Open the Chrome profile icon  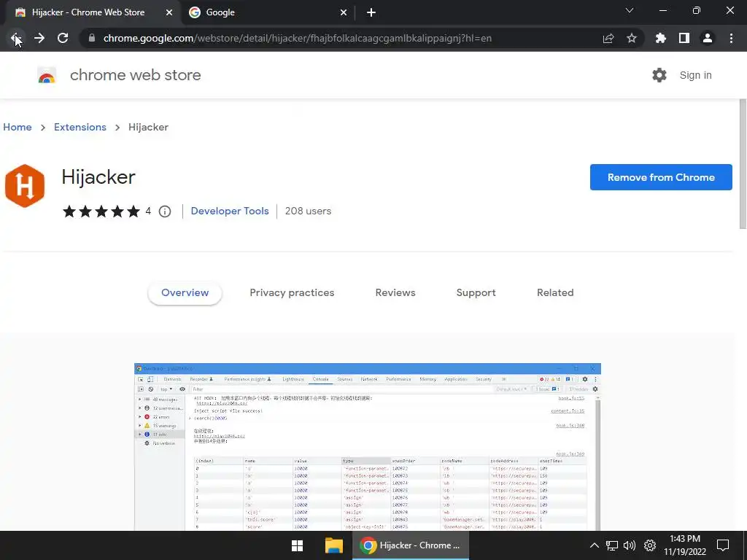708,38
